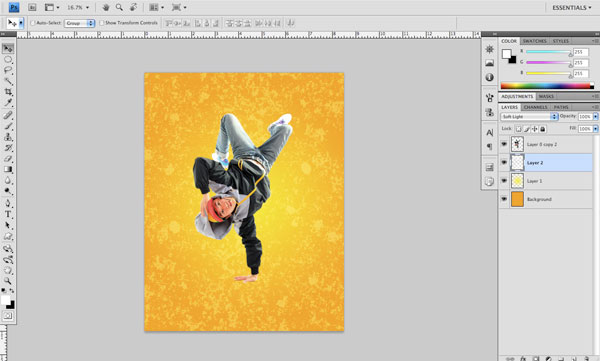Viewport: 600px width, 361px height.
Task: Click the Hand tool in application bar
Action: 106,7
